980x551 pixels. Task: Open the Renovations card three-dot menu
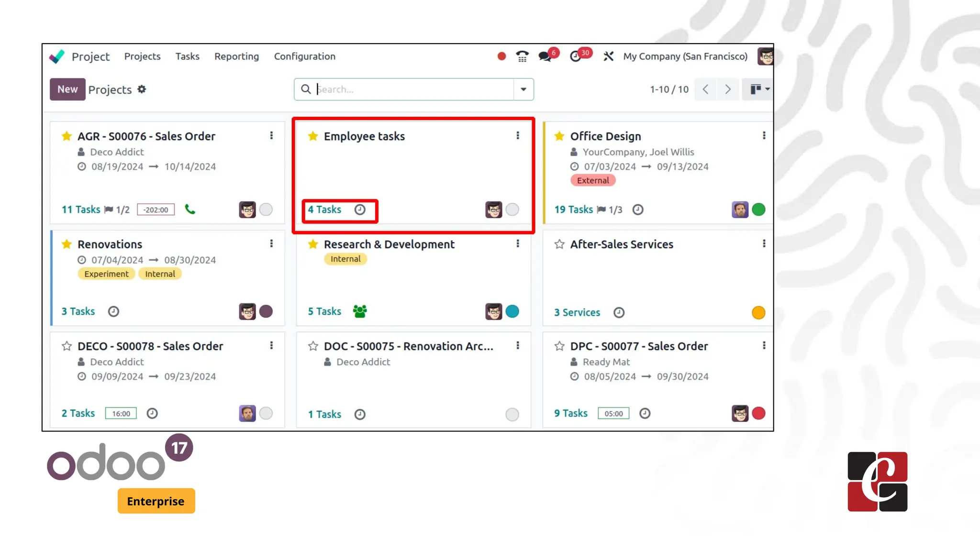tap(271, 244)
